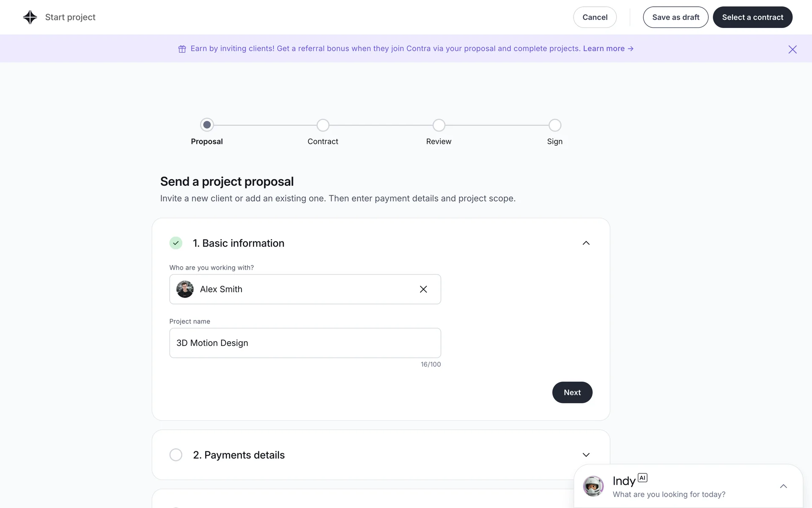
Task: Click Alex Smith's profile avatar
Action: (x=185, y=289)
